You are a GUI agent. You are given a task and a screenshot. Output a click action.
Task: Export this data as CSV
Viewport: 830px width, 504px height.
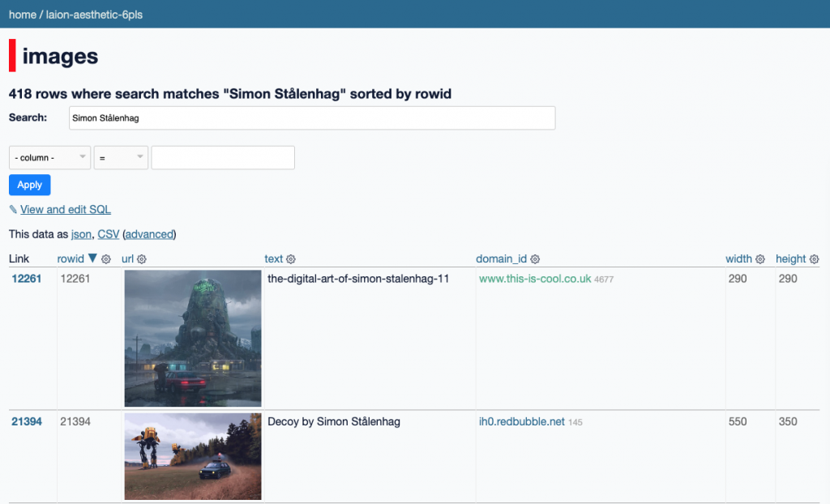109,234
